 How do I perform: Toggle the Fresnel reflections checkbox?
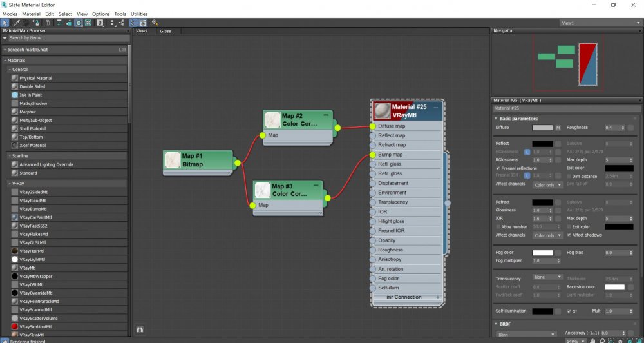(498, 168)
